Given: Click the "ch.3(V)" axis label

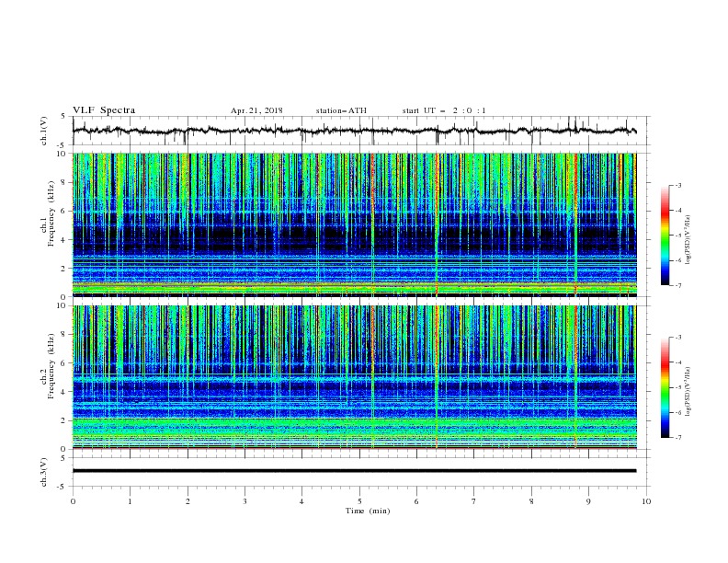Looking at the screenshot, I should [44, 472].
